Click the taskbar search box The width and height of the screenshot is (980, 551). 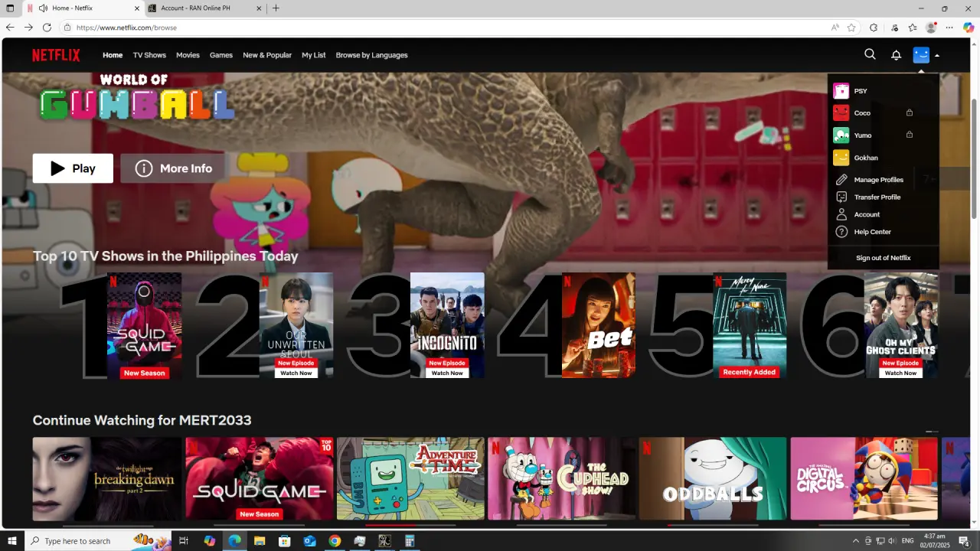click(x=97, y=541)
